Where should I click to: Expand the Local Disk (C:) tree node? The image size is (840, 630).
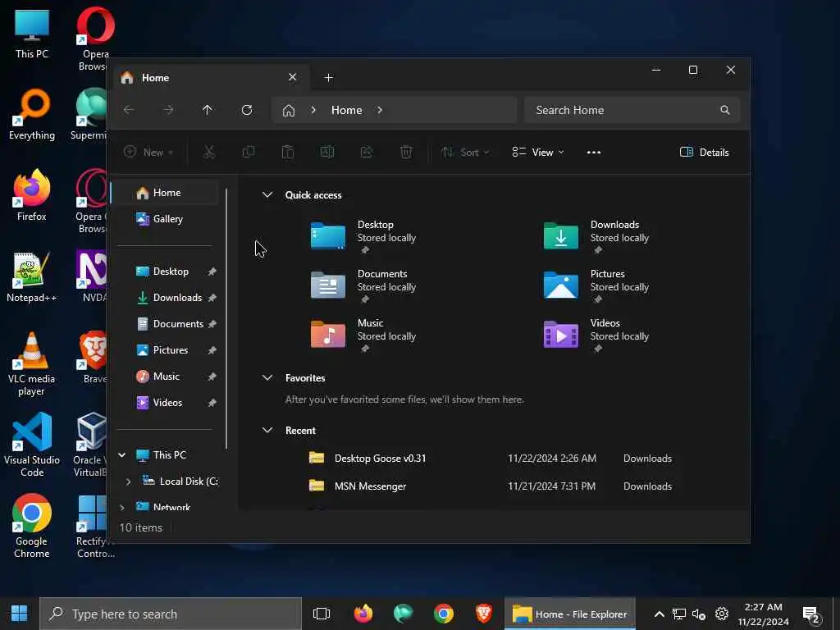click(129, 482)
